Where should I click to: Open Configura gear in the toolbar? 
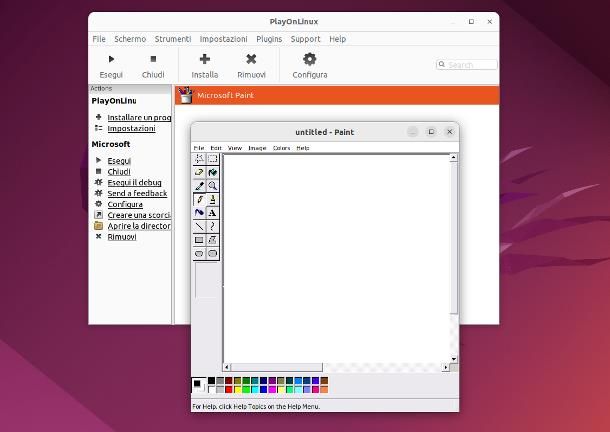(x=310, y=65)
